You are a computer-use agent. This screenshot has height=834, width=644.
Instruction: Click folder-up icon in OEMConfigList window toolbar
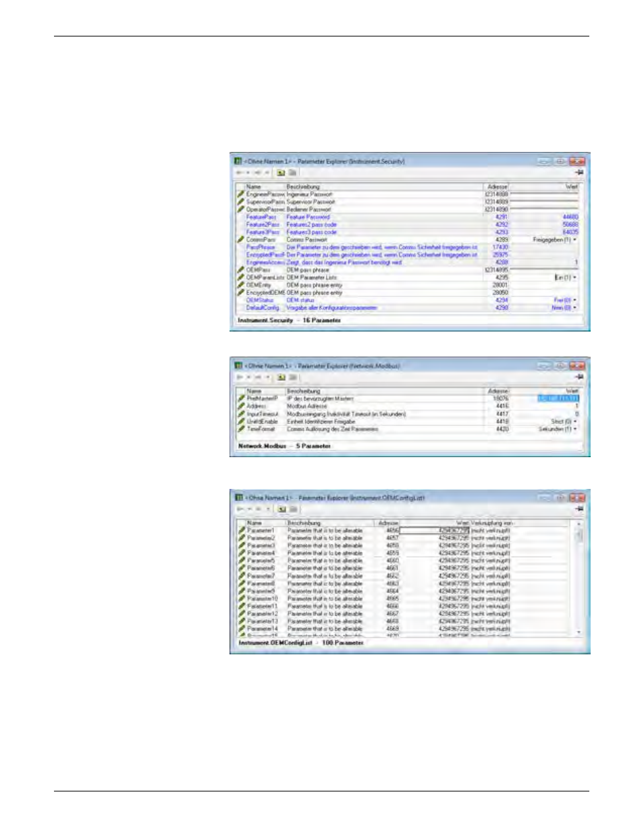pos(281,509)
